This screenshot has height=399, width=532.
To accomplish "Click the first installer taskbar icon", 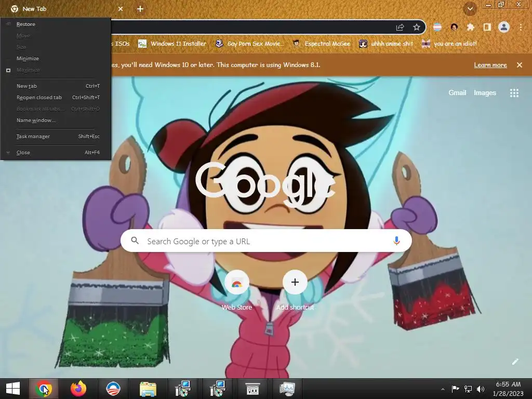I will (x=183, y=389).
